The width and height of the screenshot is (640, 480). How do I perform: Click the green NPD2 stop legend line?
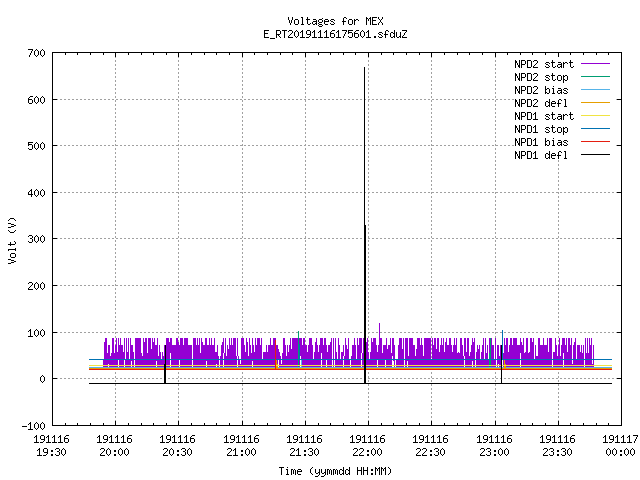click(x=595, y=76)
